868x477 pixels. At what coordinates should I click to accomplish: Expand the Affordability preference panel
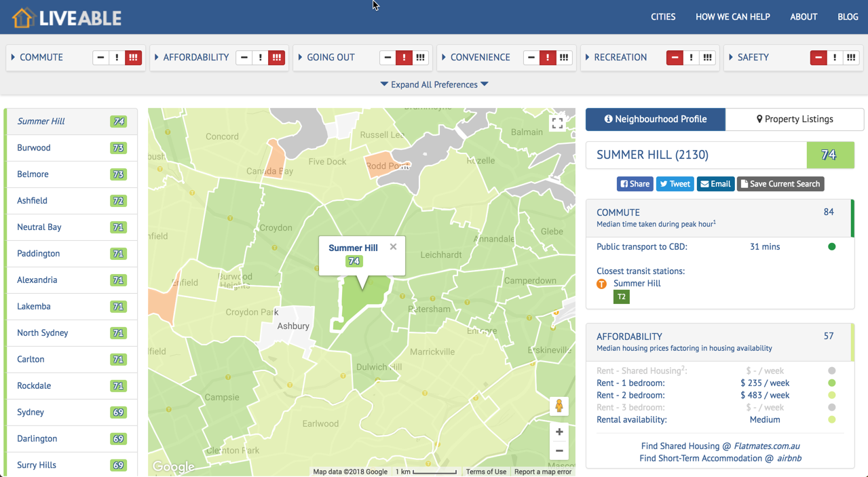click(x=192, y=58)
